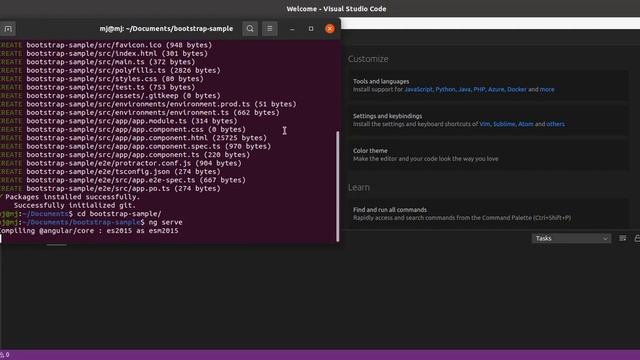Click the 'others' keybindings link
The height and width of the screenshot is (360, 640).
pos(556,124)
